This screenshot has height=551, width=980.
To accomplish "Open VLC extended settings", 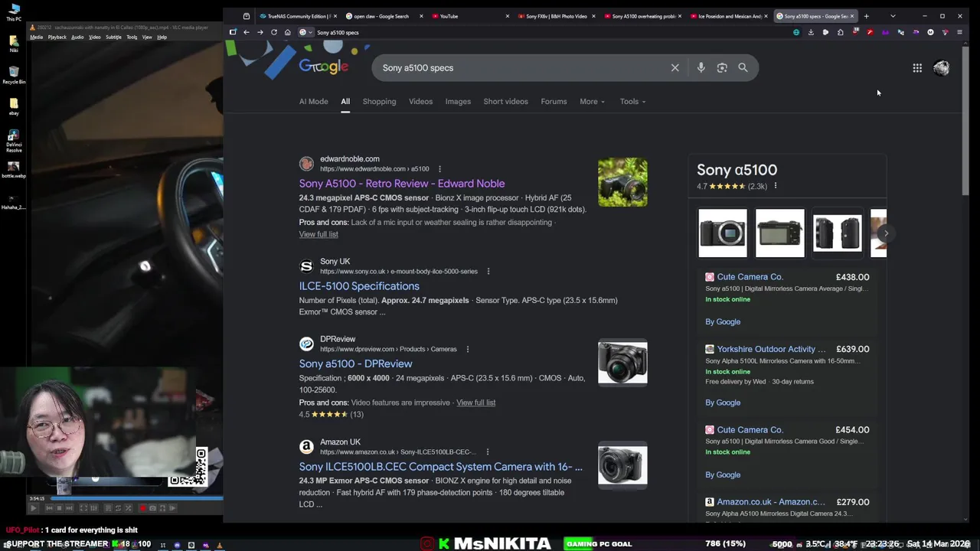I will (94, 508).
